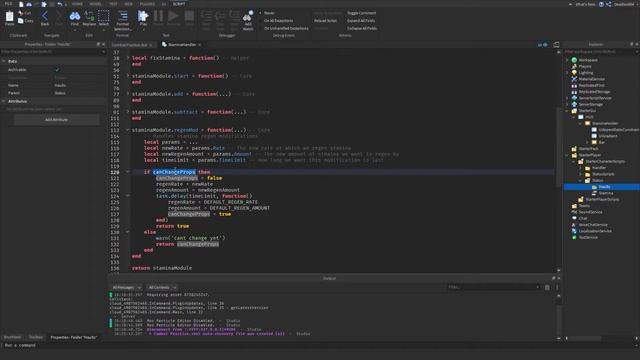Screen dimensions: 640x360
Task: Collapse the StarterGui node in Explorer
Action: [x=567, y=111]
